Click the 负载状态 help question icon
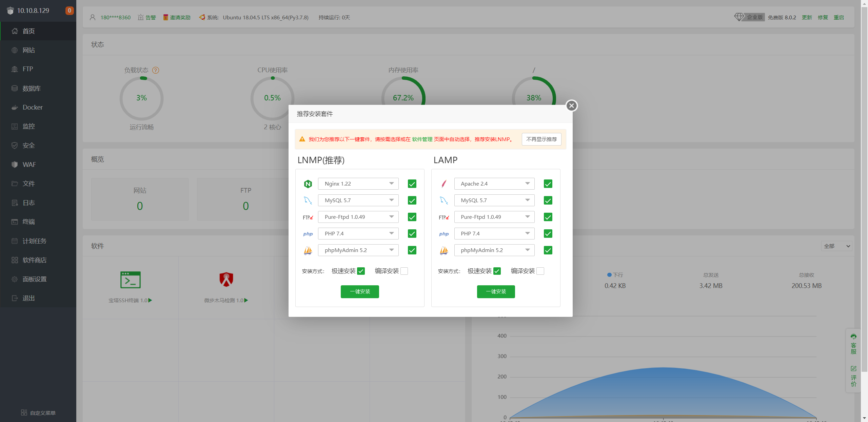 pos(156,70)
